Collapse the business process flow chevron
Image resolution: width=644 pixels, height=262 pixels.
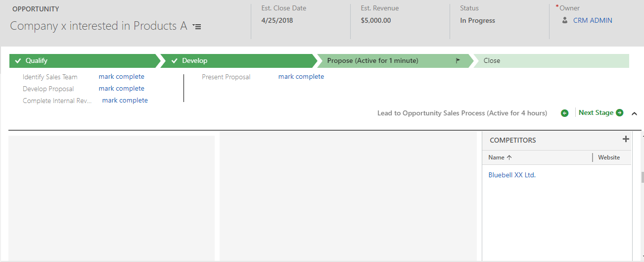tap(634, 113)
